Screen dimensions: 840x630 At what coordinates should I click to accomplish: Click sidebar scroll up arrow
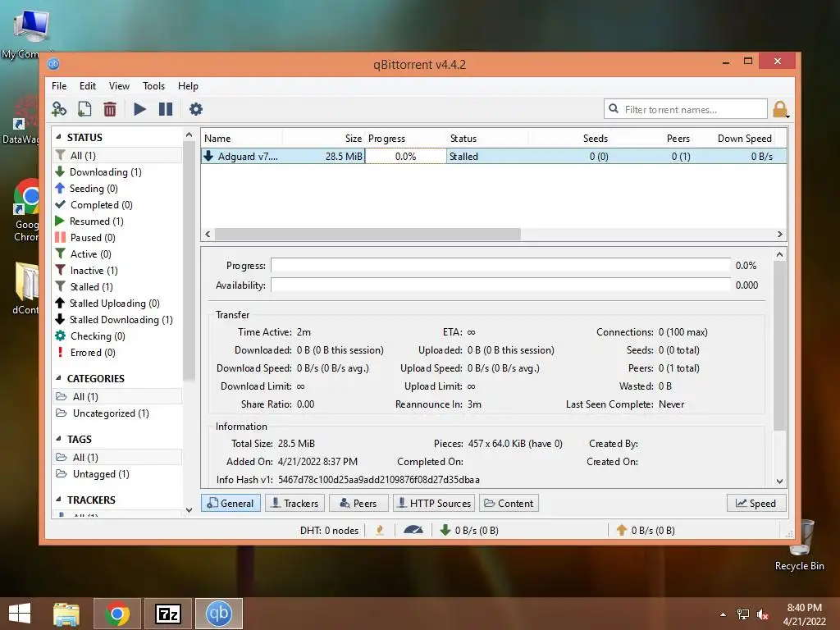pos(189,135)
